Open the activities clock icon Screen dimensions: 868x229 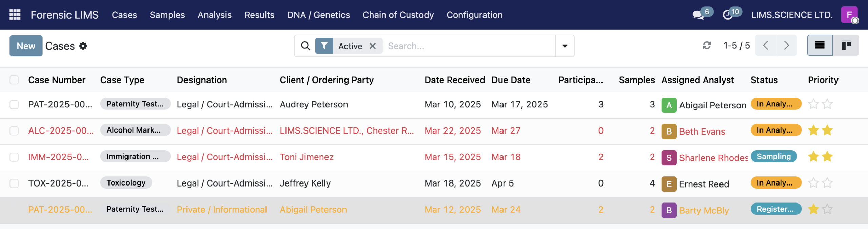pos(728,15)
